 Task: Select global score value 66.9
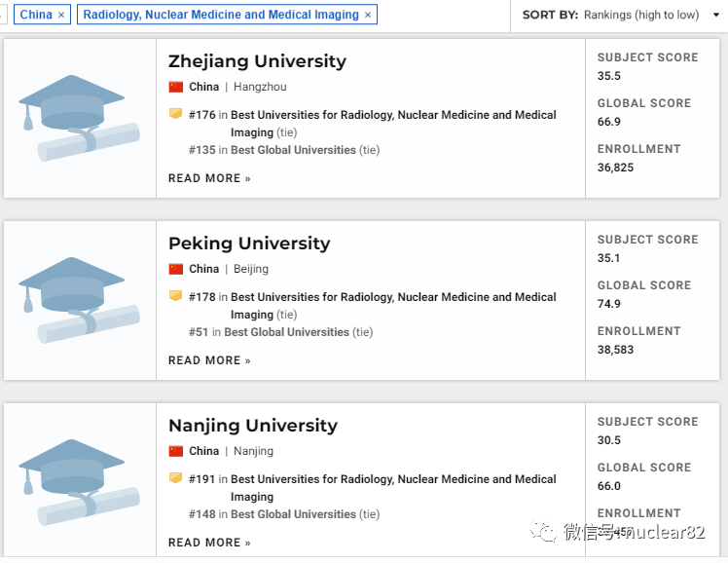[608, 122]
